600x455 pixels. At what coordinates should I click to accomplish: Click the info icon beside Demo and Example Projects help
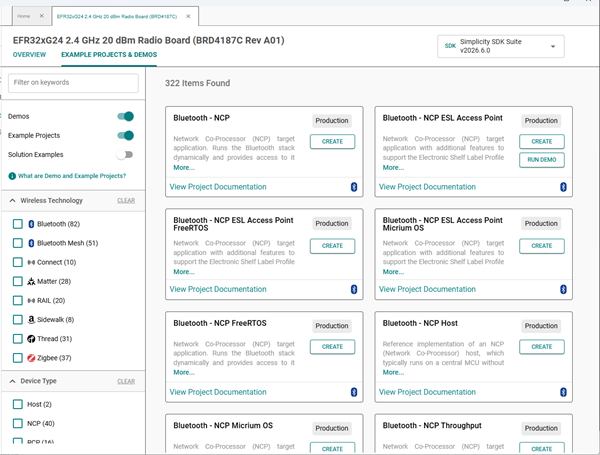pyautogui.click(x=12, y=176)
